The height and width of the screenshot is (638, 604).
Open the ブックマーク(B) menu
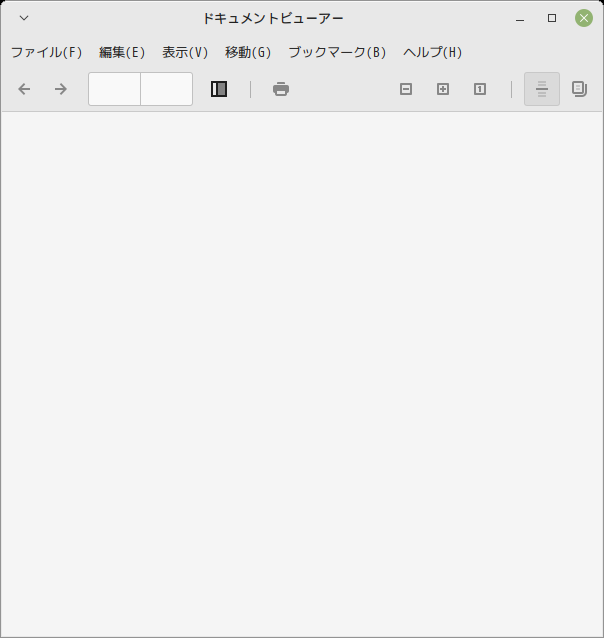point(337,52)
